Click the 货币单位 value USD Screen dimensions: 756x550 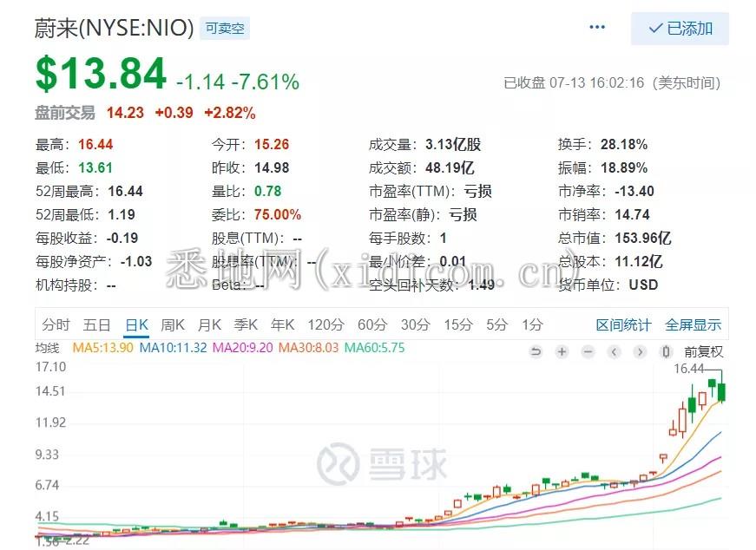click(x=644, y=285)
